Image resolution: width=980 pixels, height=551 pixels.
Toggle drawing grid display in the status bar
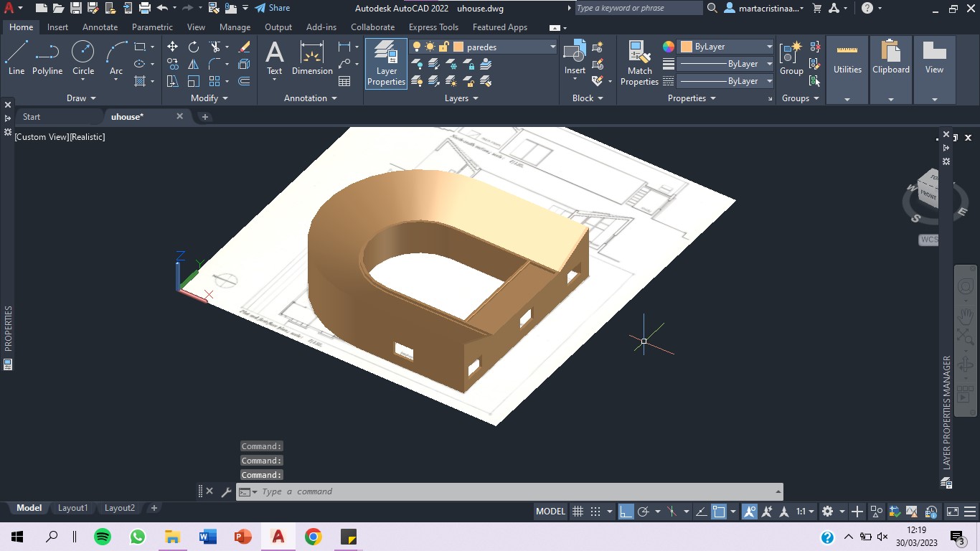pos(578,512)
